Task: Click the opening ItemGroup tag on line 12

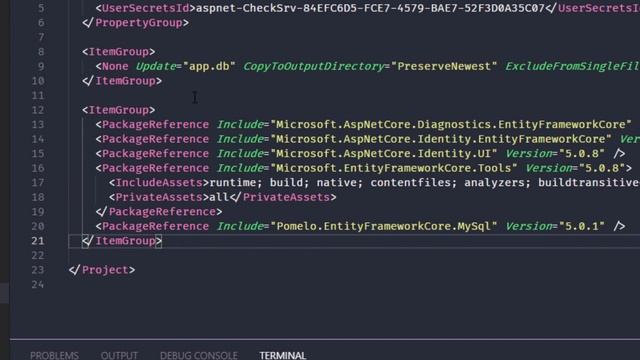Action: pyautogui.click(x=118, y=110)
